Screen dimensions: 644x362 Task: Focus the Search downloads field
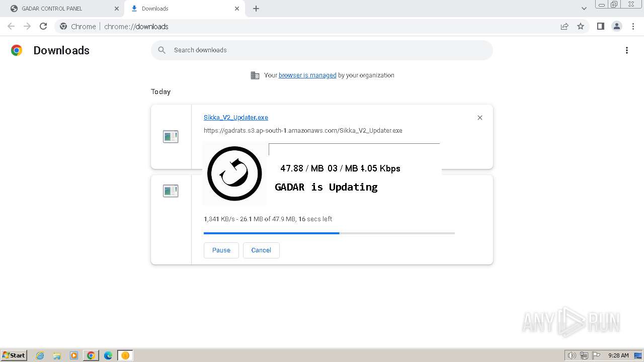pos(322,50)
